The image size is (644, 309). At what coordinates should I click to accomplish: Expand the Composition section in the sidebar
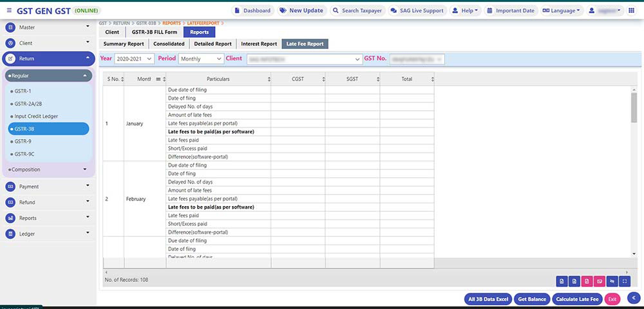49,170
